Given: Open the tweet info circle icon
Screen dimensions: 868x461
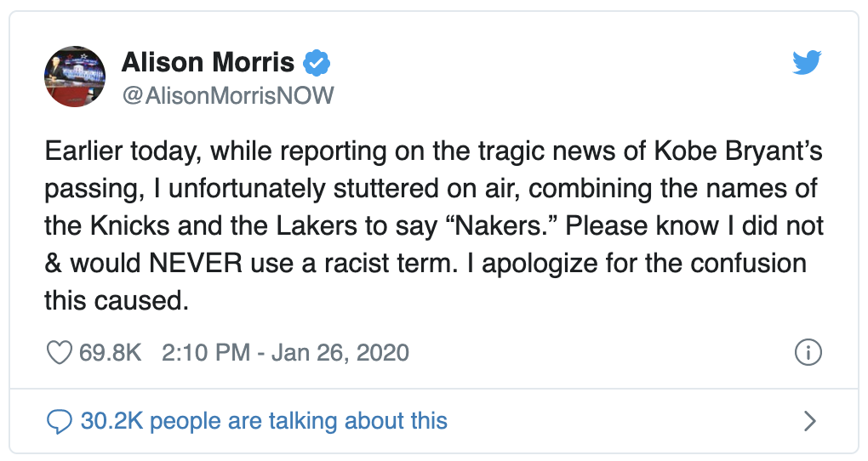Looking at the screenshot, I should [x=807, y=352].
